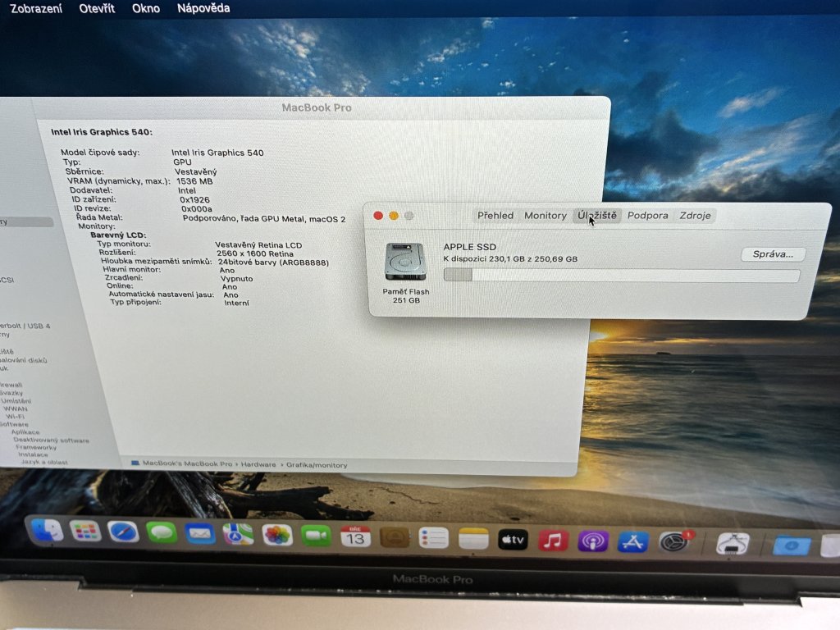
Task: Click the MacBook Pro window title
Action: tap(317, 107)
